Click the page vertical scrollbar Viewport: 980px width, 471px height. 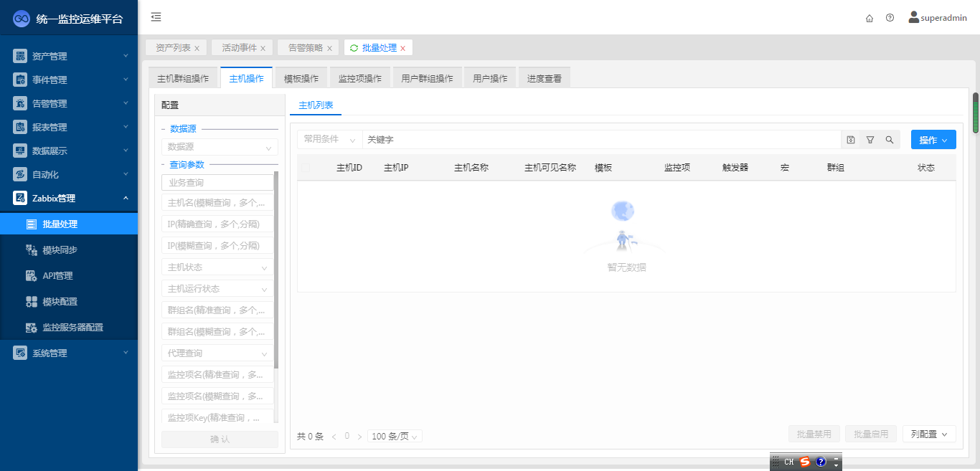coord(976,113)
